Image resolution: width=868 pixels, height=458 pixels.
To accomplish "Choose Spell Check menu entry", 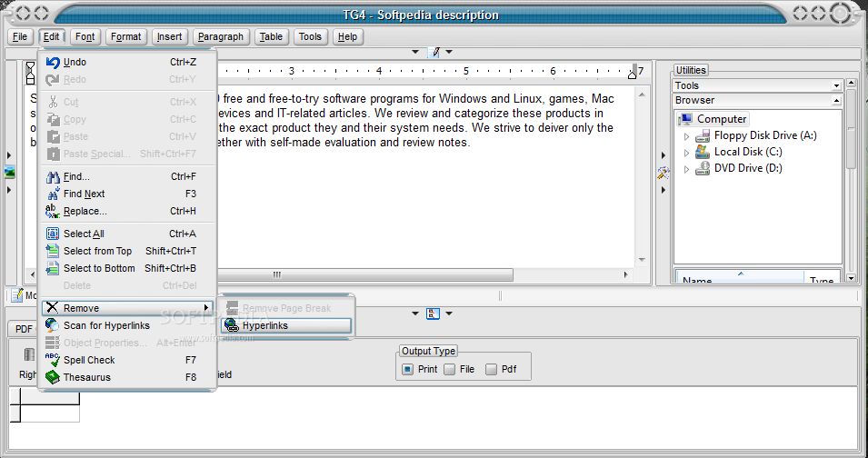I will [x=127, y=360].
